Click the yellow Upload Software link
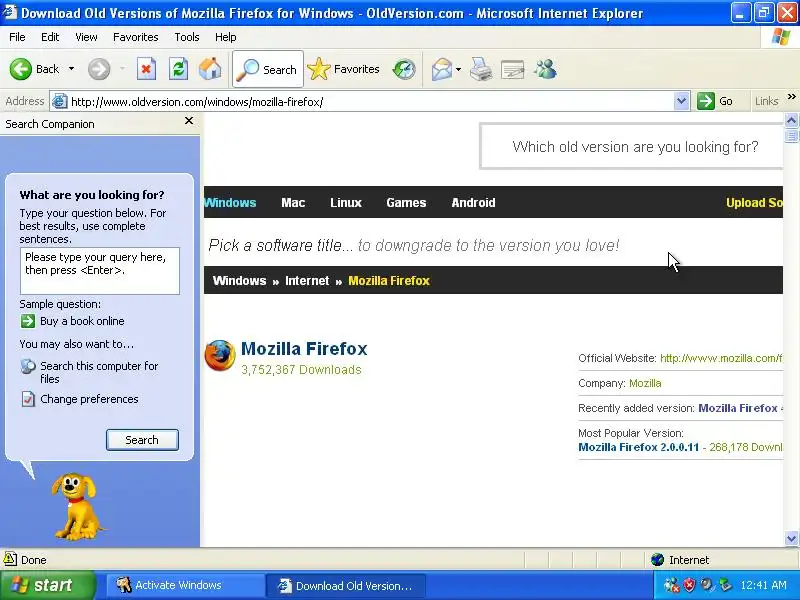This screenshot has height=600, width=800. pos(754,203)
